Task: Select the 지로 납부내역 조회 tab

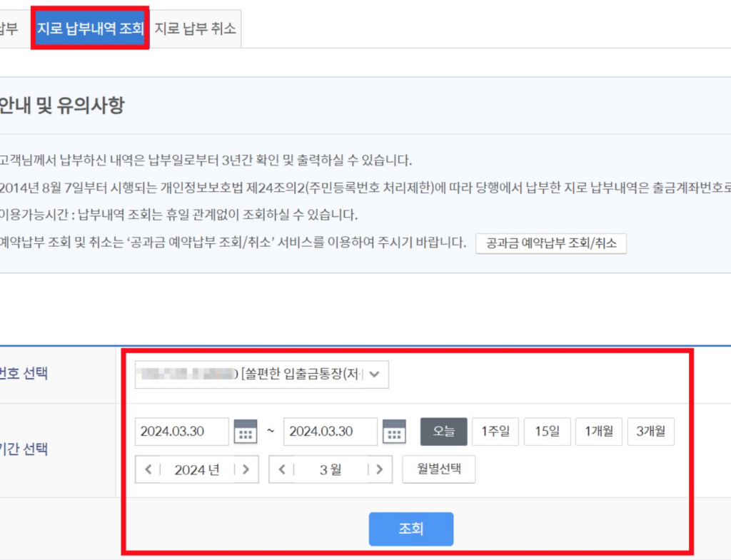Action: pos(89,28)
